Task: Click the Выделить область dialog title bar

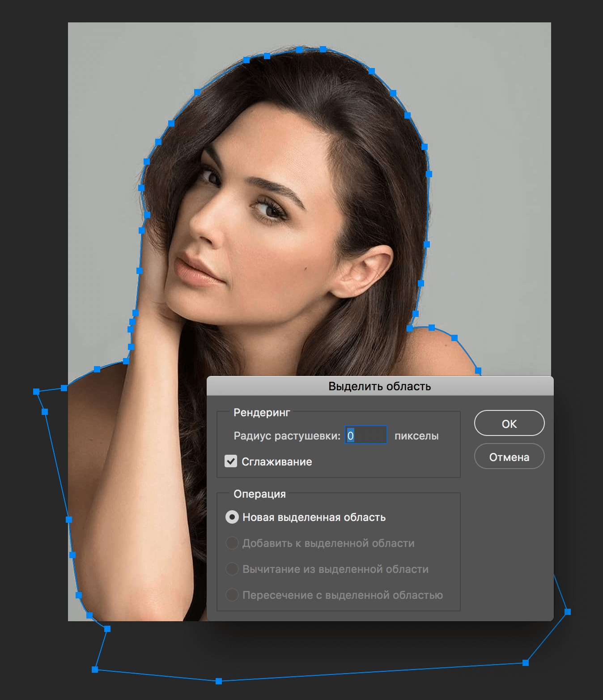Action: coord(379,386)
